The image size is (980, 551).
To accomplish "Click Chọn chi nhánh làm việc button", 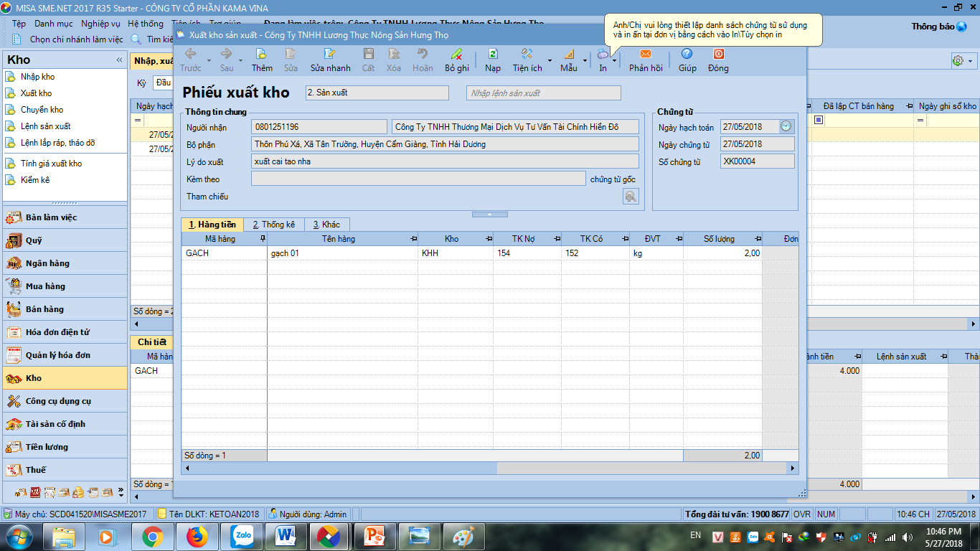I will 69,39.
